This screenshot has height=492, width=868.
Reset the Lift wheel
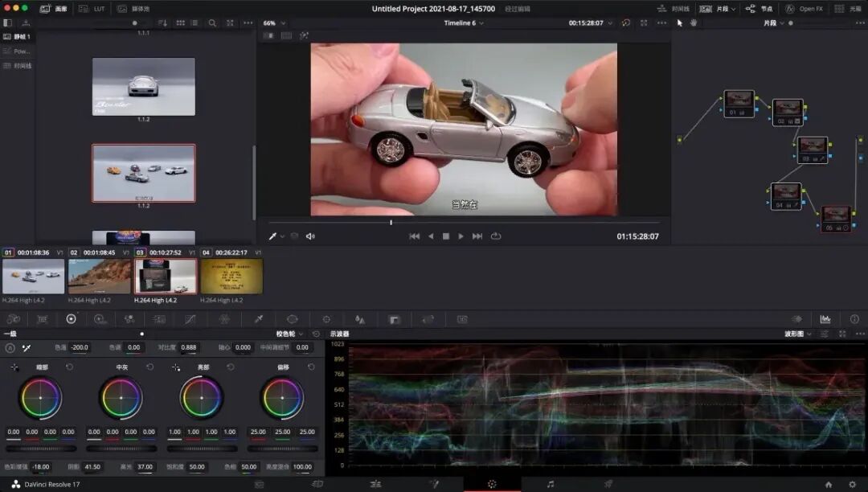point(69,367)
